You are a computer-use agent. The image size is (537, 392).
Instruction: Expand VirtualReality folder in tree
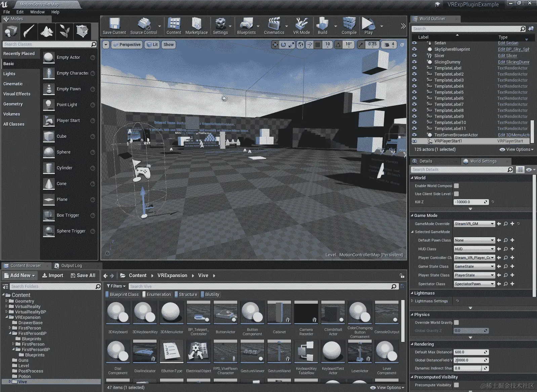coord(6,306)
